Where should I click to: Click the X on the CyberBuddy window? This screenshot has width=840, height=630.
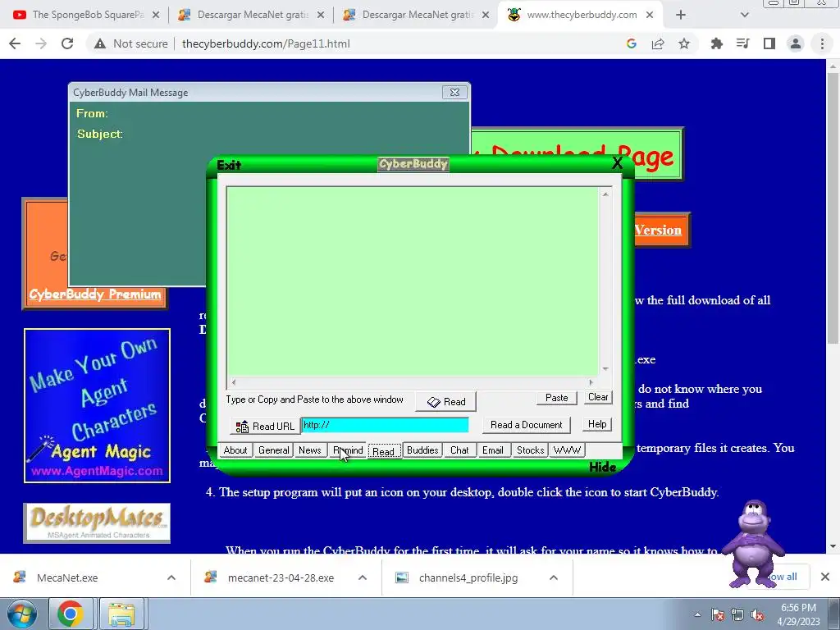(617, 163)
